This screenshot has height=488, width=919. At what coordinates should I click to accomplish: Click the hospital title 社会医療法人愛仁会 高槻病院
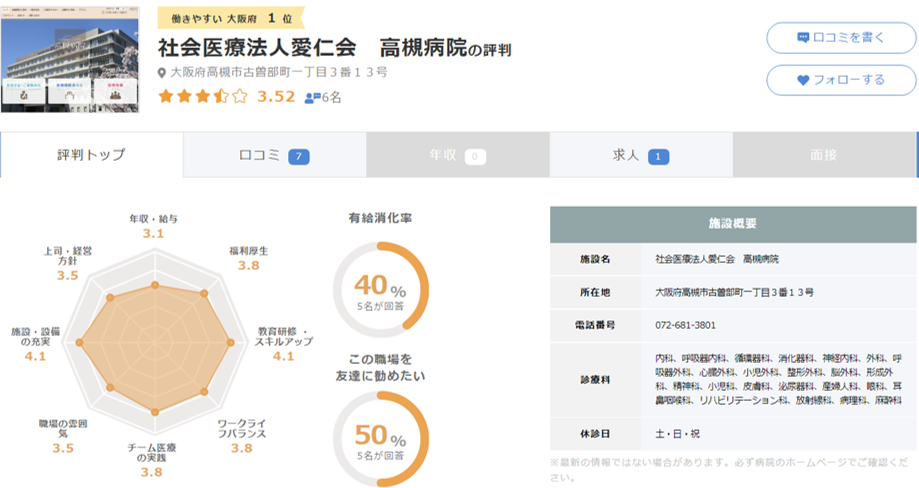tap(312, 47)
